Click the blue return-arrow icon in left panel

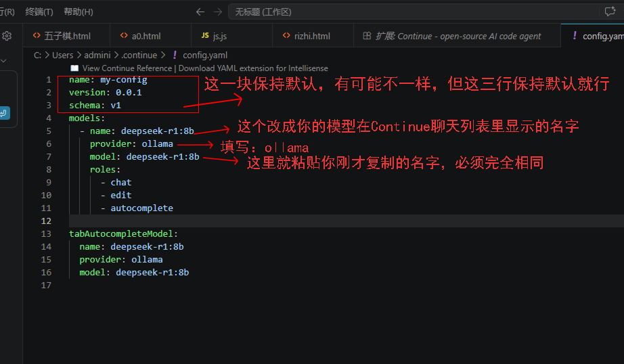(4, 113)
